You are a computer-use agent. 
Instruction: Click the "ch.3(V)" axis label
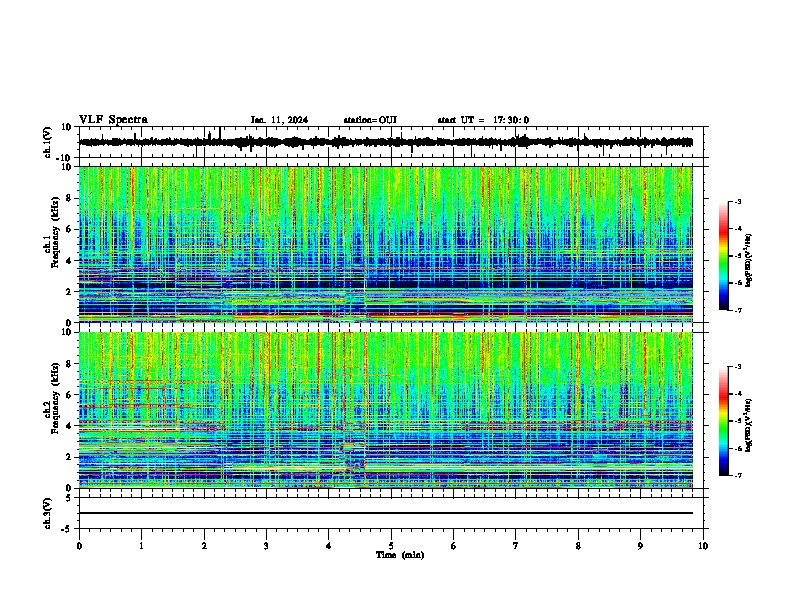(48, 514)
